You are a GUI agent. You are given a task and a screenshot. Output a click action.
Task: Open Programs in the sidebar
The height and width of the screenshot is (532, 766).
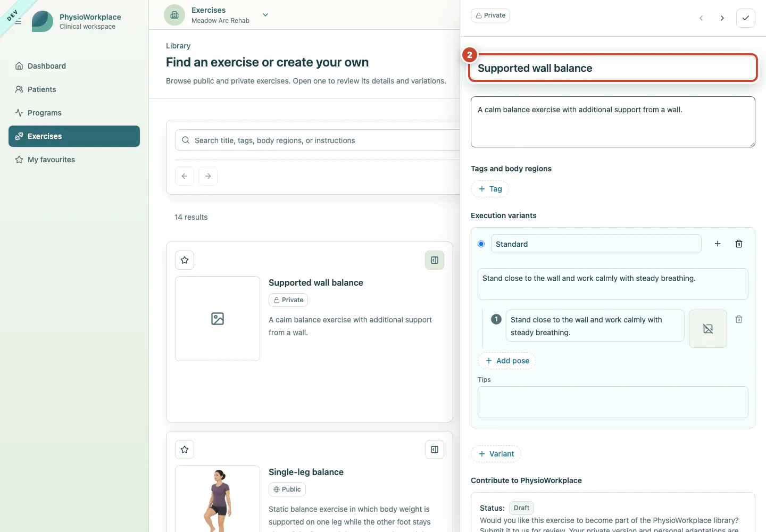tap(74, 113)
